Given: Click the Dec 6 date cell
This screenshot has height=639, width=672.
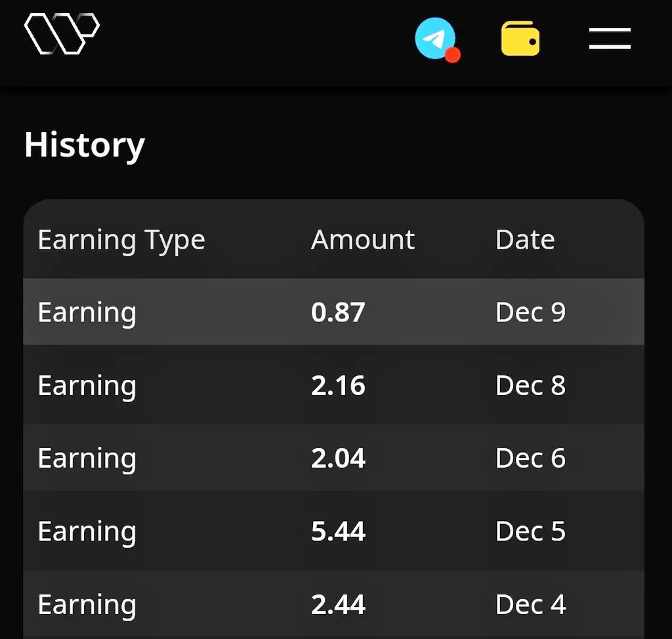Looking at the screenshot, I should point(530,458).
